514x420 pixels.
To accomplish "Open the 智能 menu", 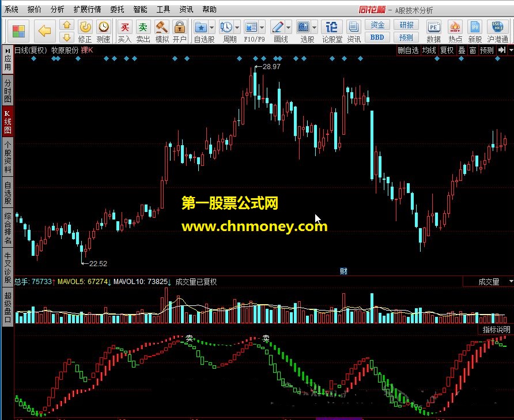I will click(x=140, y=10).
